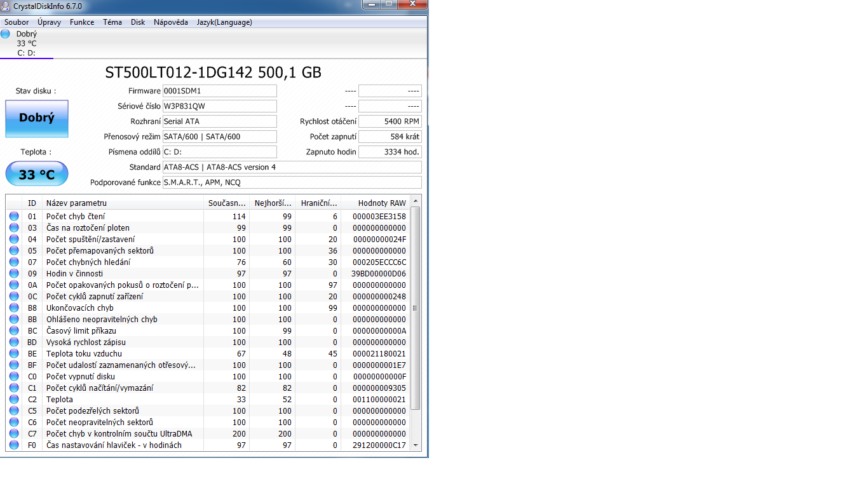Open the Téma menu
The height and width of the screenshot is (488, 868).
point(112,22)
